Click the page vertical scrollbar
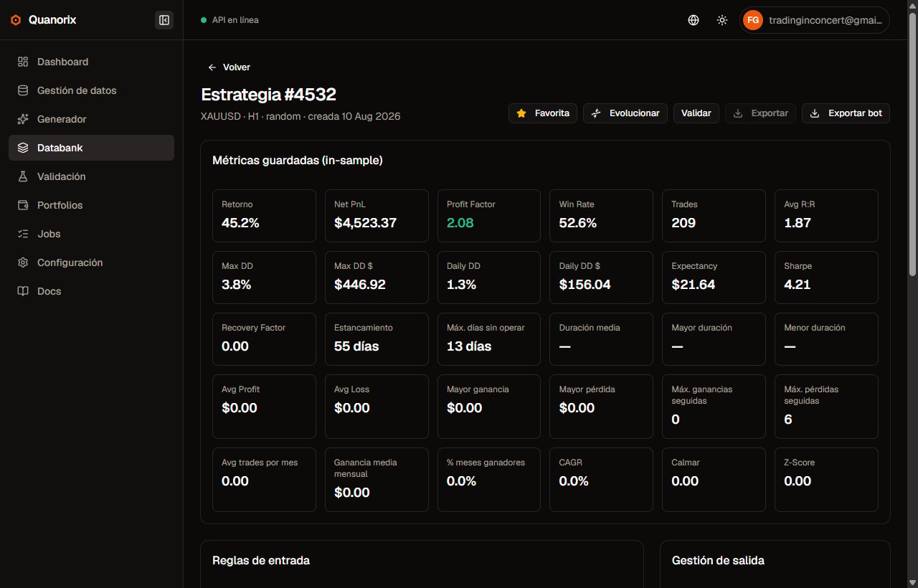Image resolution: width=918 pixels, height=588 pixels. [912, 143]
